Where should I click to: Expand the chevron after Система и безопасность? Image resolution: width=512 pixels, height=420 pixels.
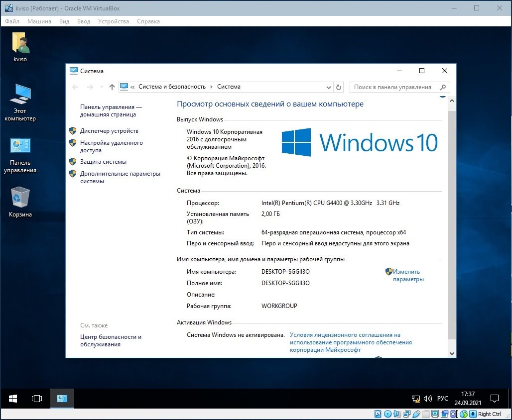click(211, 87)
